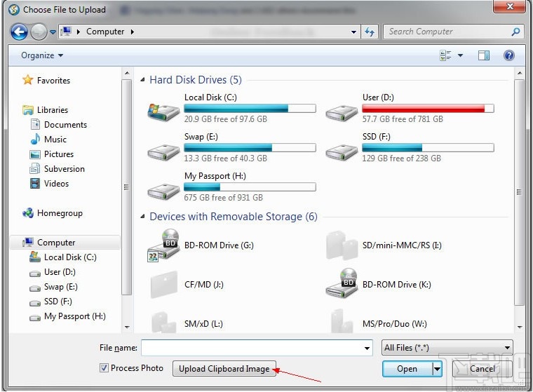Collapse the Hard Disk Drives group
Viewport: 533px width, 392px height.
[143, 80]
